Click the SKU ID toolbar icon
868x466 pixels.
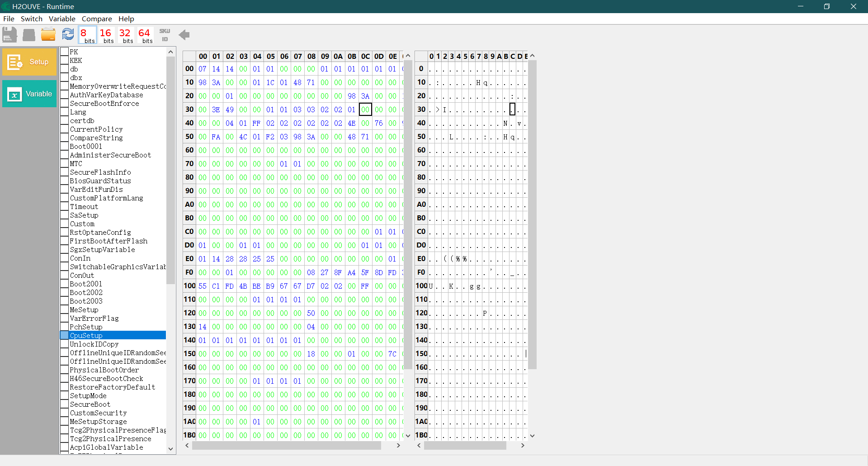point(165,35)
